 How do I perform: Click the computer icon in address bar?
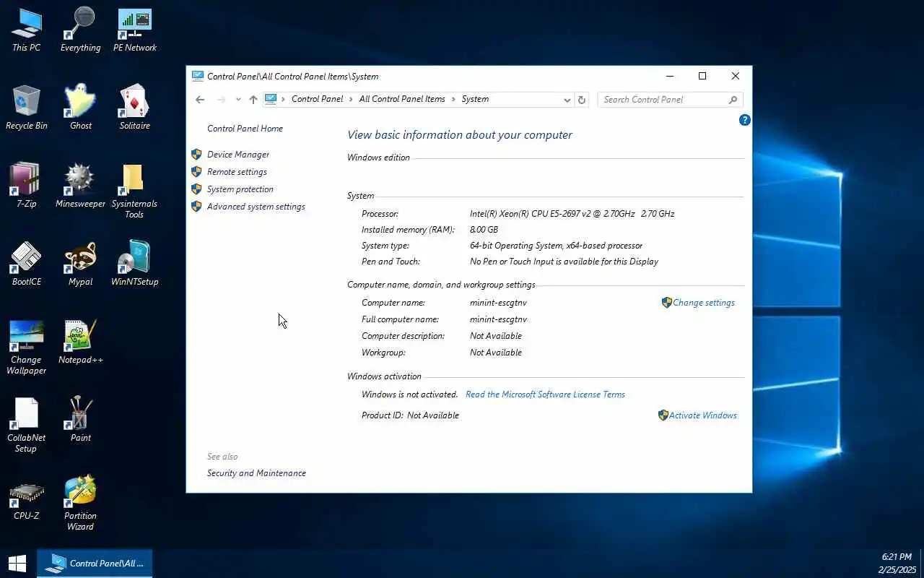(271, 99)
